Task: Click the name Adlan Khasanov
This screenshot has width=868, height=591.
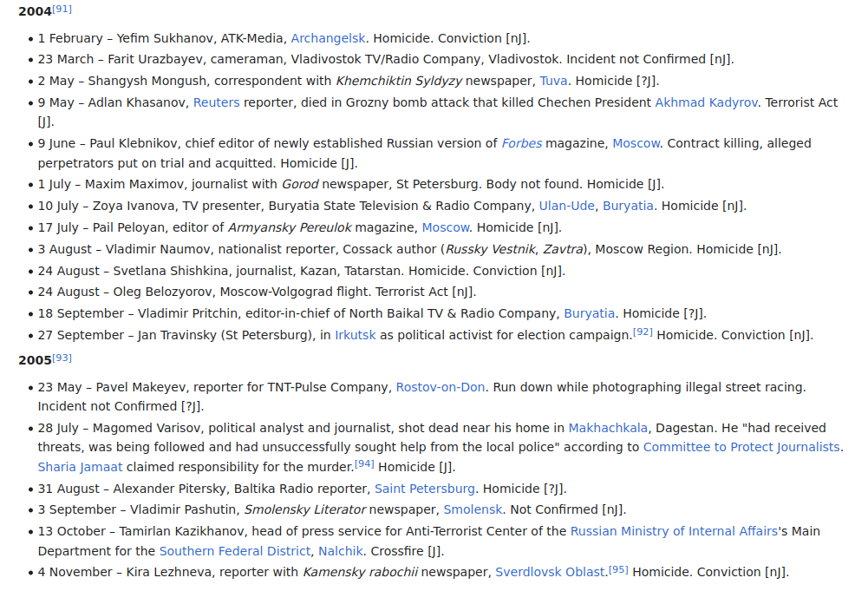Action: [137, 102]
